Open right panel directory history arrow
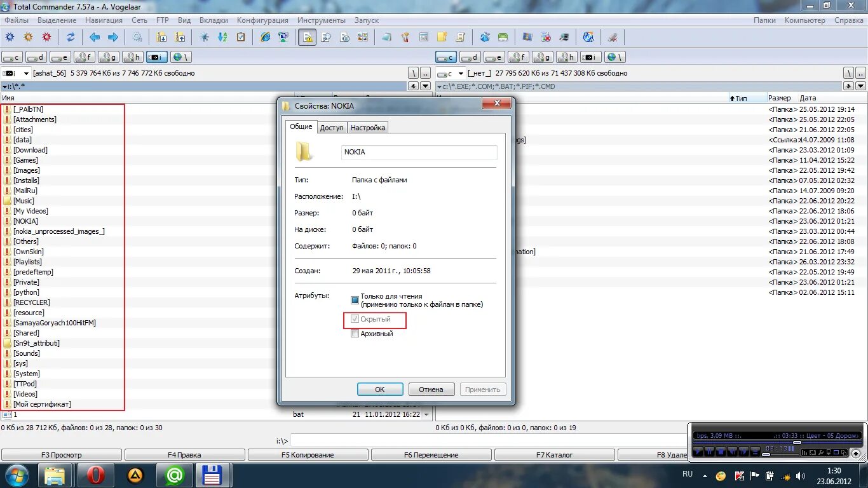Image resolution: width=868 pixels, height=488 pixels. point(860,86)
